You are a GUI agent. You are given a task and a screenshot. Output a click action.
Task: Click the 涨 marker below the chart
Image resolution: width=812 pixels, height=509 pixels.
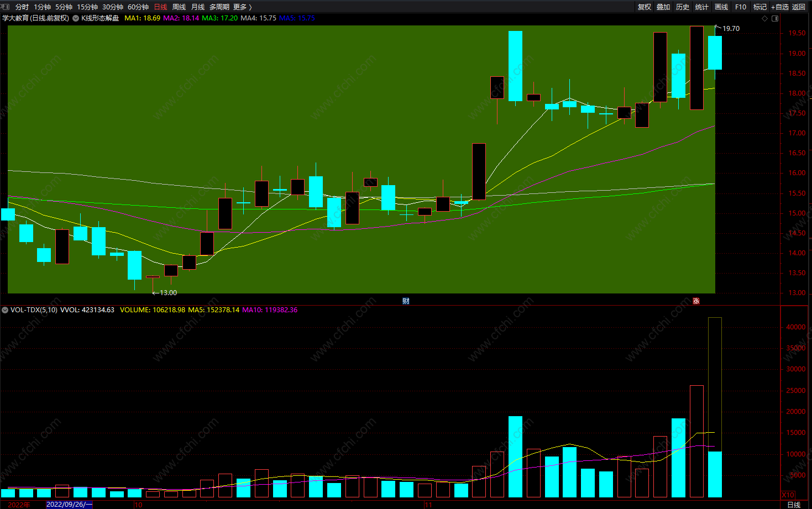[696, 301]
